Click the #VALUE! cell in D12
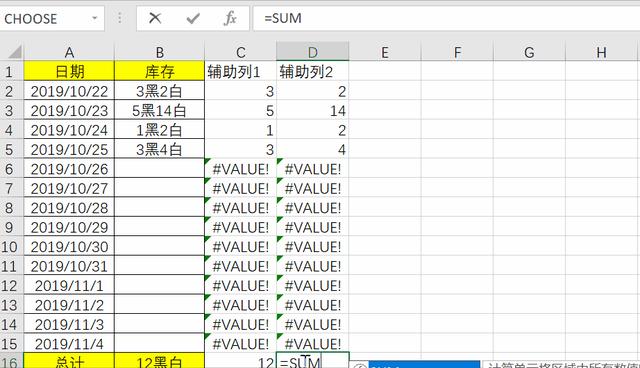 click(x=313, y=286)
